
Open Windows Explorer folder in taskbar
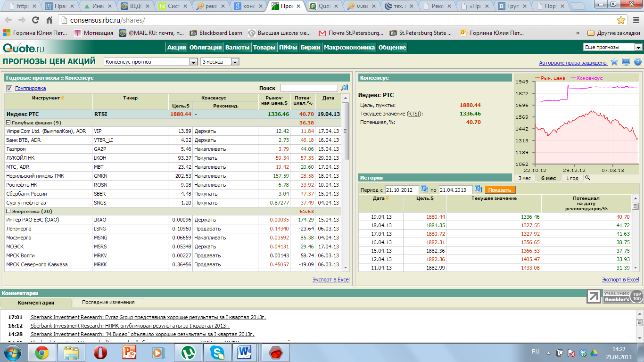point(71,353)
